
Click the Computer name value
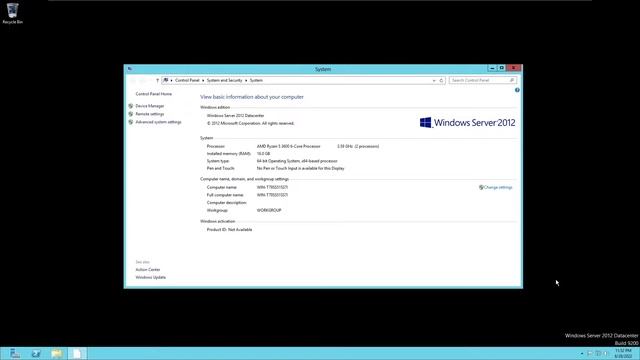[x=272, y=187]
